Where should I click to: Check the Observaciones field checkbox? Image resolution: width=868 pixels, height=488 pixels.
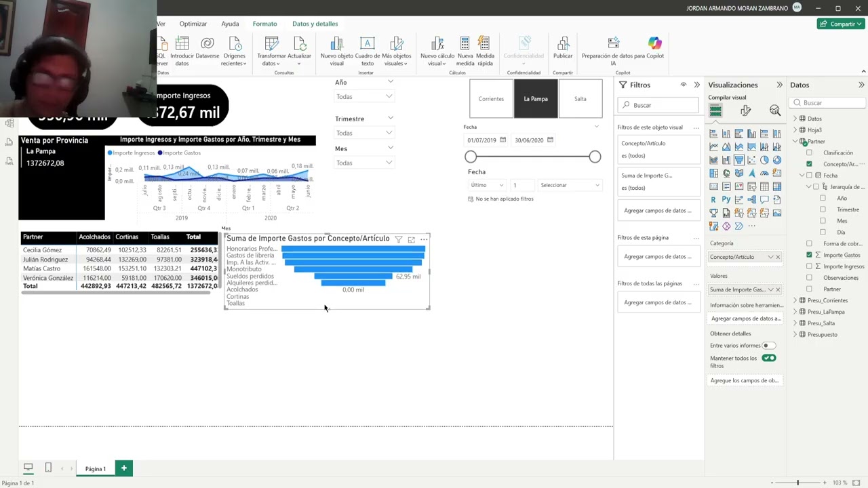[x=809, y=278]
